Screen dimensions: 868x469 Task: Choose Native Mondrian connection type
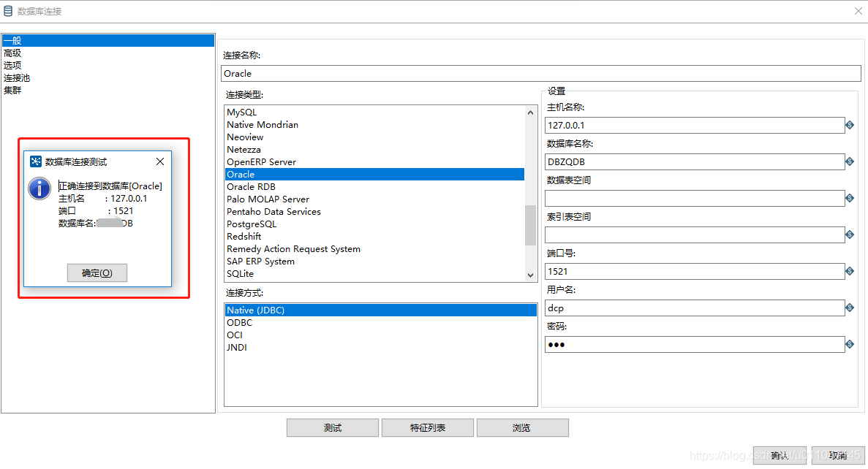point(374,124)
